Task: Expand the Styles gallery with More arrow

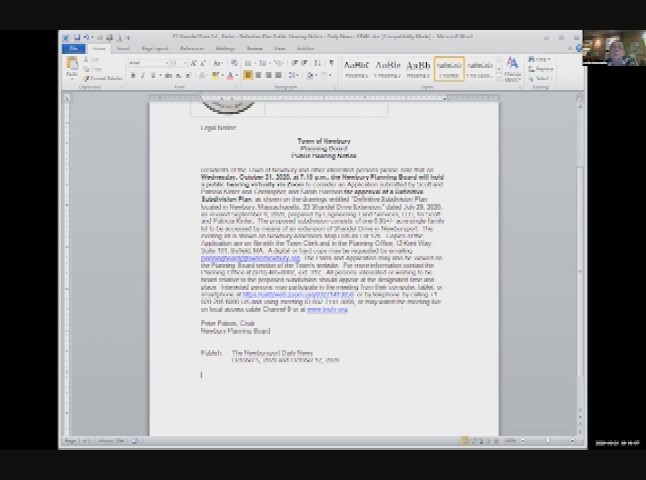Action: 497,76
